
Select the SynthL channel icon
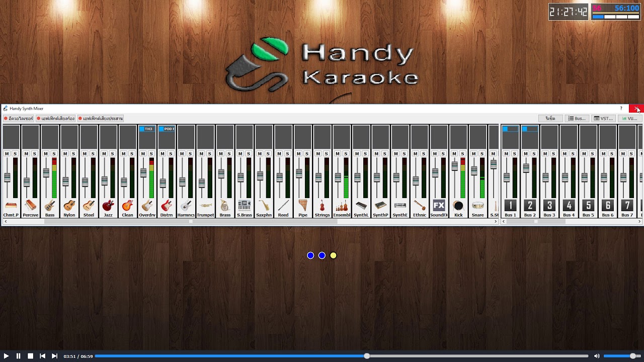point(361,205)
